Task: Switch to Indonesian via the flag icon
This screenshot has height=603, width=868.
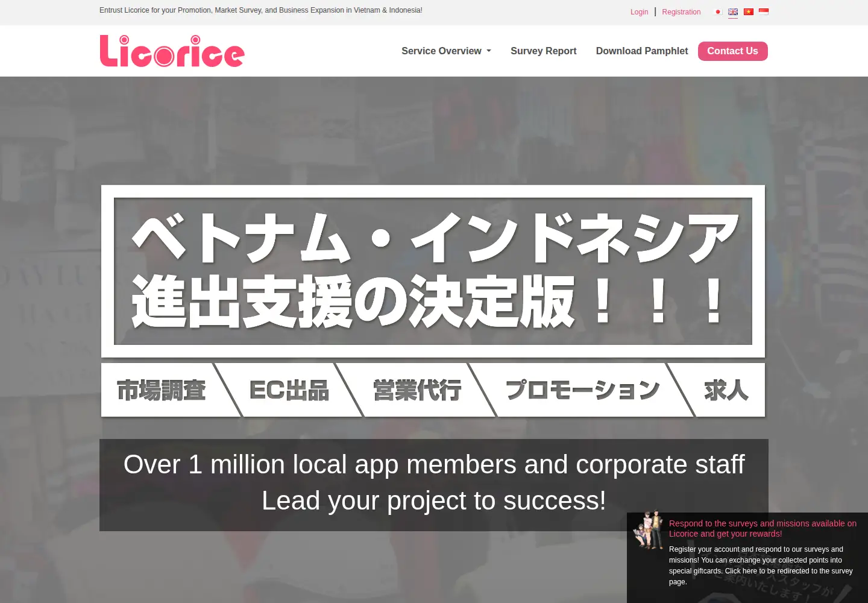Action: click(x=764, y=12)
